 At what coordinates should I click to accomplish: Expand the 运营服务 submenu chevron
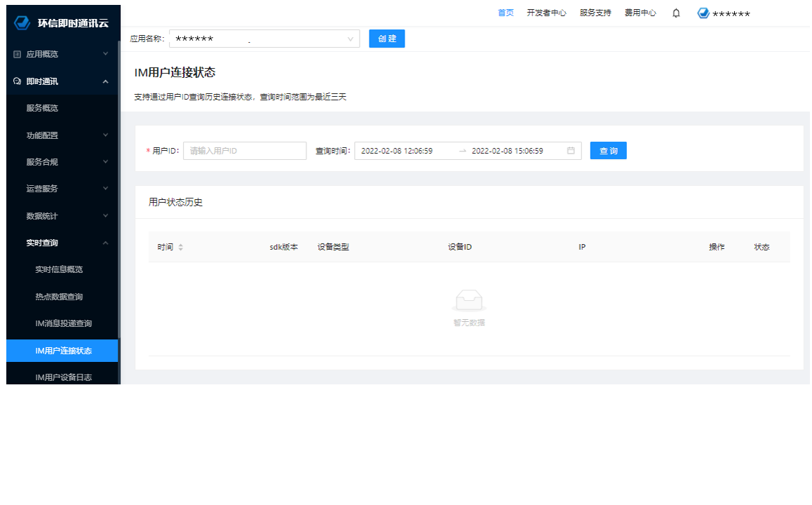(x=106, y=189)
